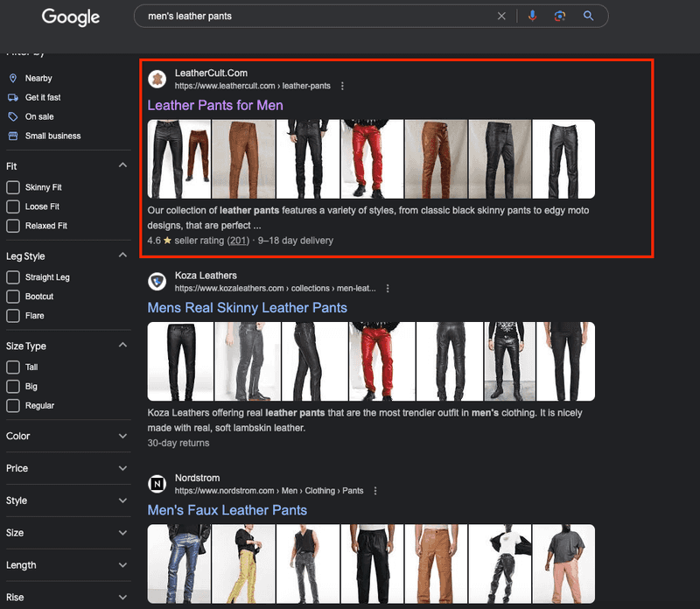This screenshot has width=700, height=609.
Task: Open three-dot menu beside LeatherCult result
Action: coord(342,86)
